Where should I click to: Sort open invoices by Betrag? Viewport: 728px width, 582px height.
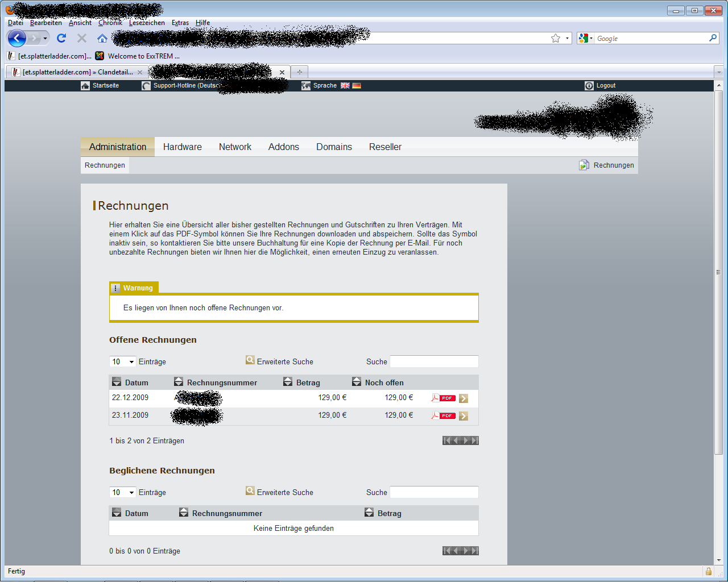[288, 382]
